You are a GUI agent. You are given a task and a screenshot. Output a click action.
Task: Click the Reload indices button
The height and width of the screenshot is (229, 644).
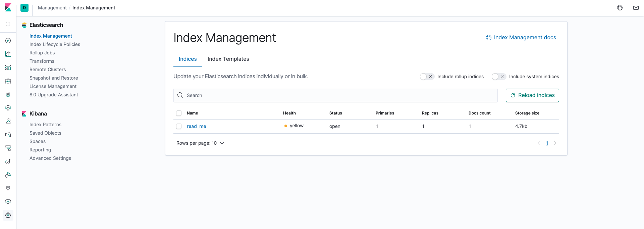pos(532,95)
